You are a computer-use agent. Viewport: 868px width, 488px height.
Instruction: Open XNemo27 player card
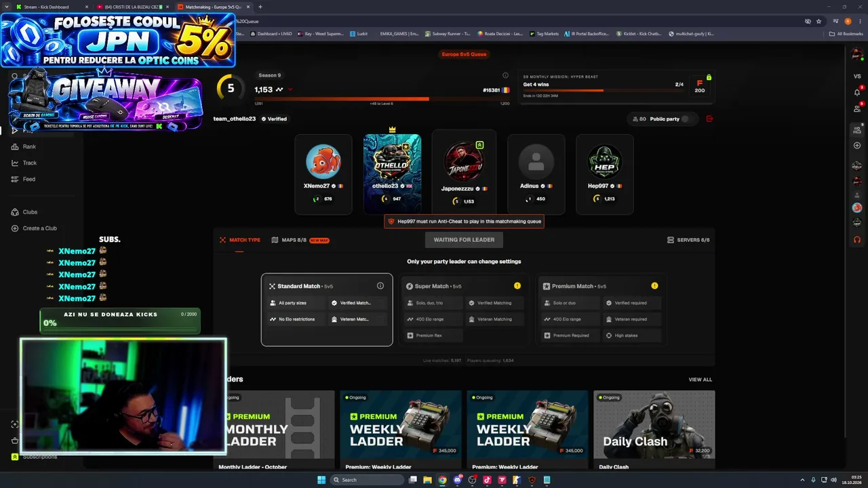pos(323,174)
